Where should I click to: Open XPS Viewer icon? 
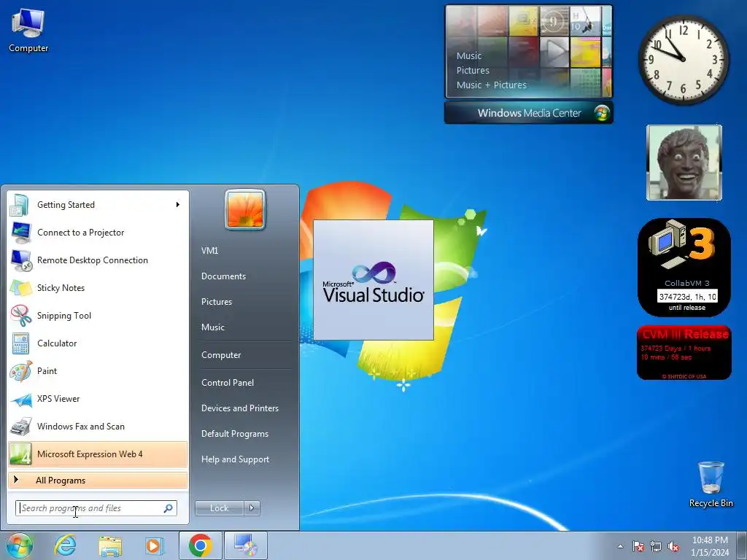point(21,399)
